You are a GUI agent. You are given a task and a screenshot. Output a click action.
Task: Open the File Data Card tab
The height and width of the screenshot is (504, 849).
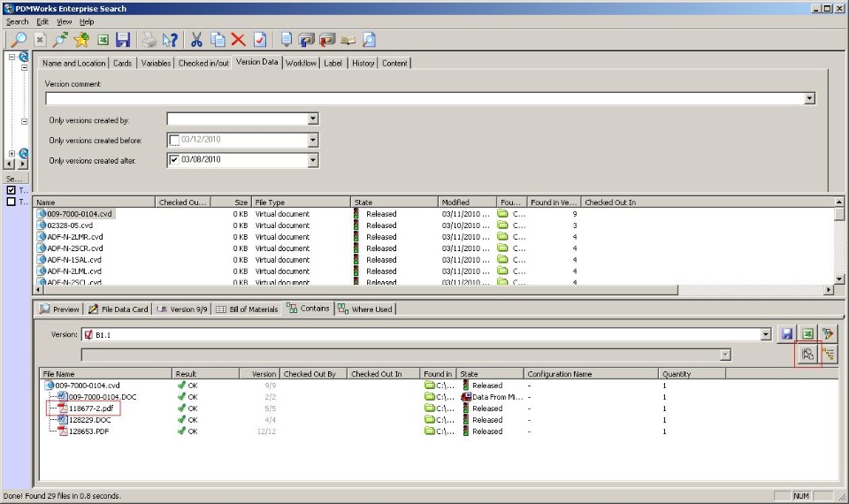tap(118, 309)
